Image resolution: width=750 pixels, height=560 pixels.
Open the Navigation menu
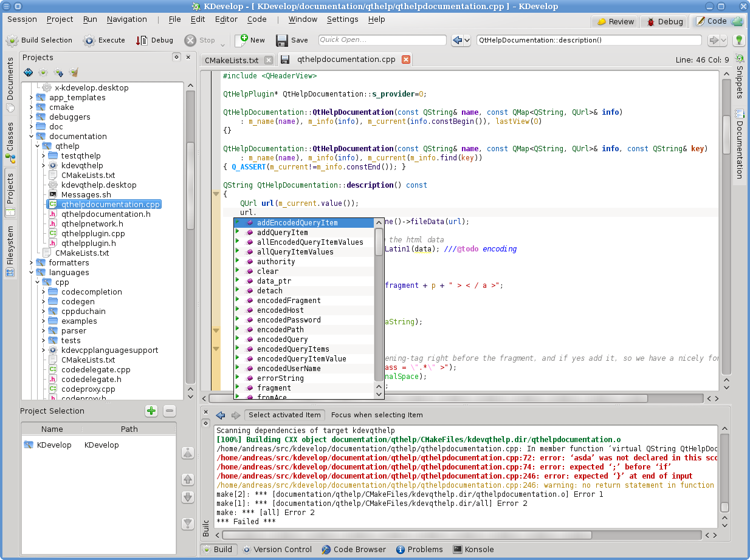pyautogui.click(x=127, y=19)
